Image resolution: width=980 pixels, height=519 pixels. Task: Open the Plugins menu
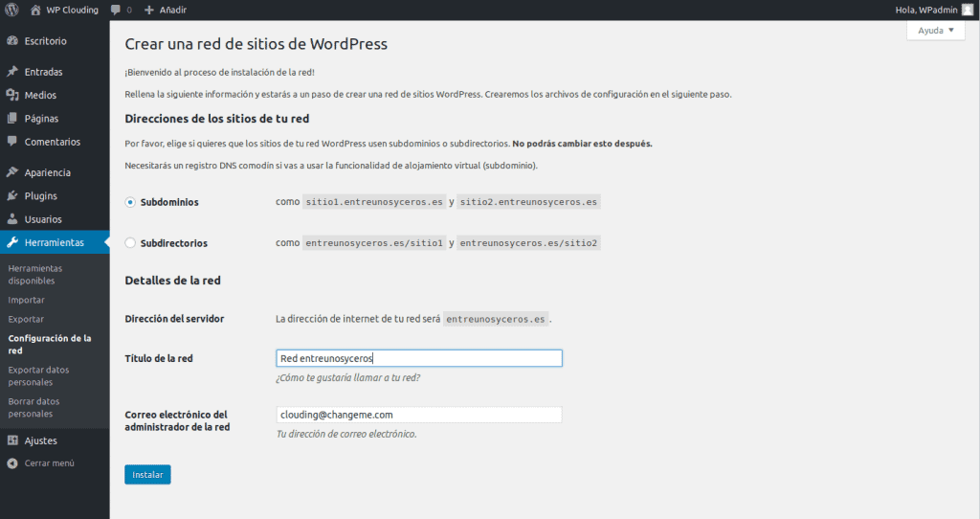[x=40, y=196]
